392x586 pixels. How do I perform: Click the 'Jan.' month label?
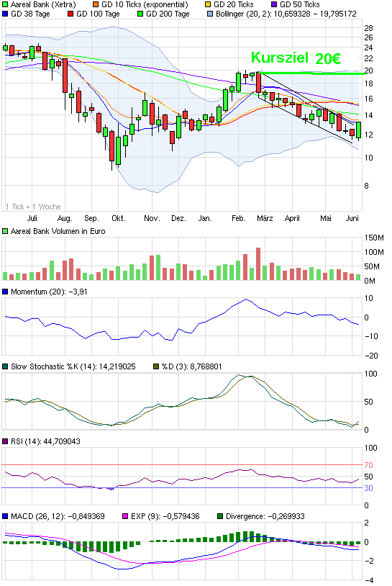pyautogui.click(x=205, y=218)
